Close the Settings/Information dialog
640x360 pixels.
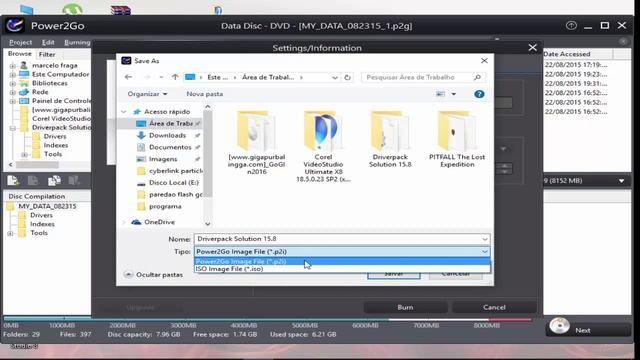pyautogui.click(x=532, y=48)
